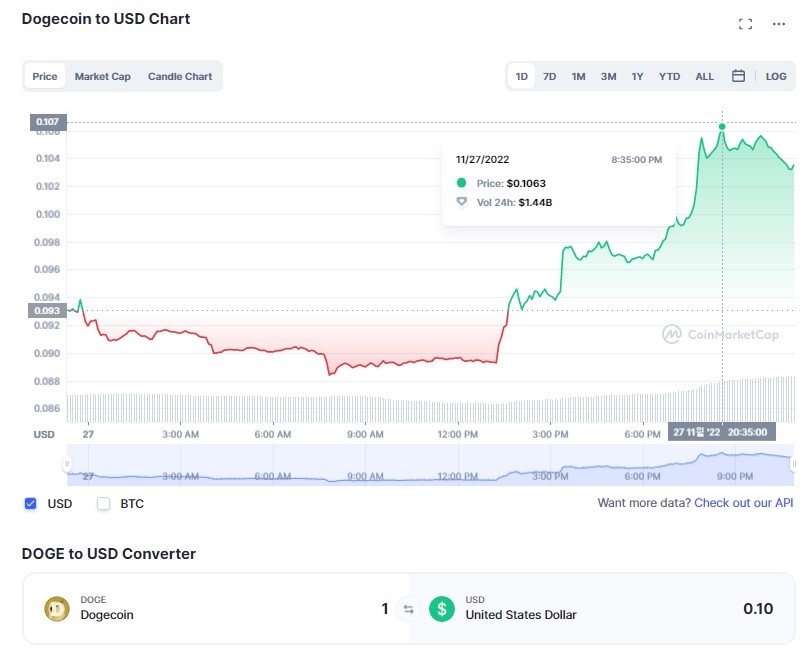The image size is (811, 651).
Task: Open the calendar date range picker
Action: (x=739, y=76)
